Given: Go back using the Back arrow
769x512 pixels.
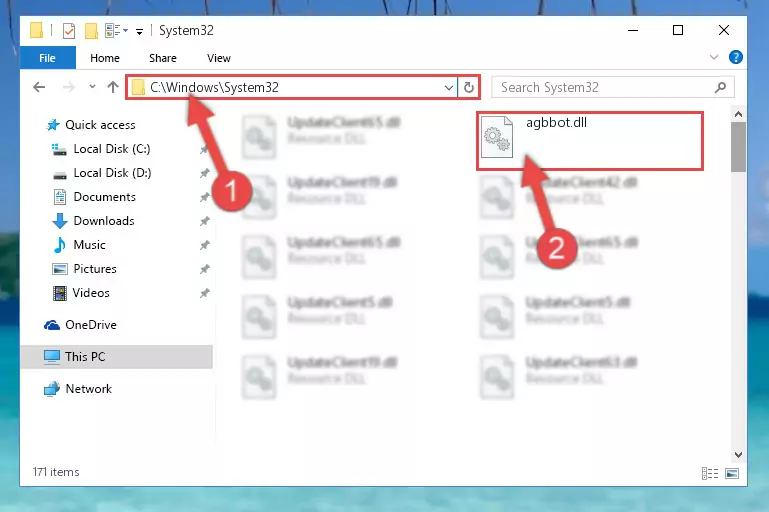Looking at the screenshot, I should point(39,87).
